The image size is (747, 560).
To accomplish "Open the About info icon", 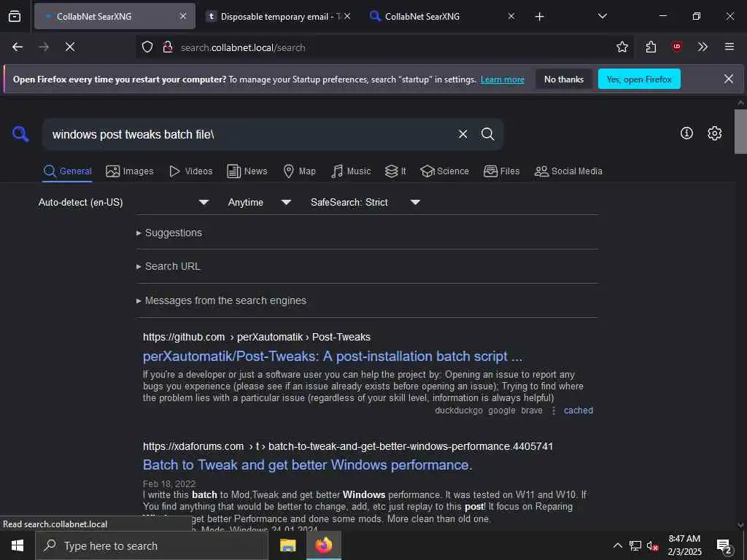I will coord(686,133).
